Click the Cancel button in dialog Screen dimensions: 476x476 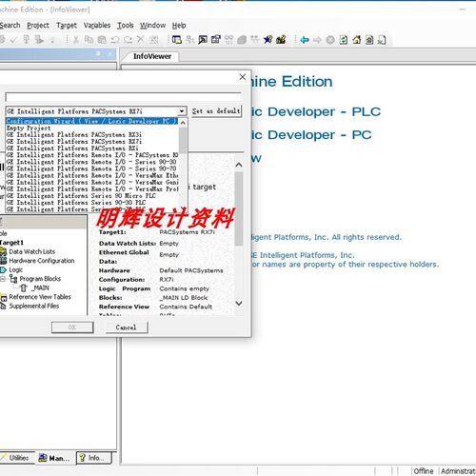tap(127, 327)
